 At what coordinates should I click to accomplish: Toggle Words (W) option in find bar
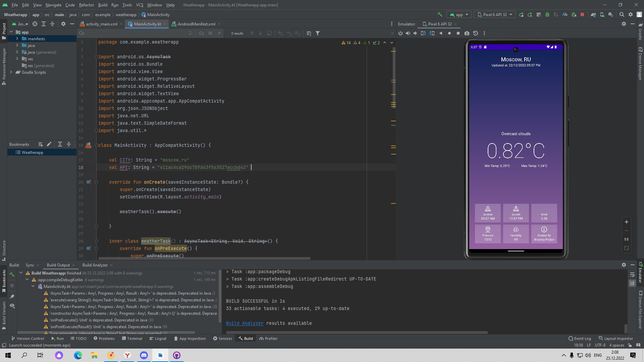point(210,33)
